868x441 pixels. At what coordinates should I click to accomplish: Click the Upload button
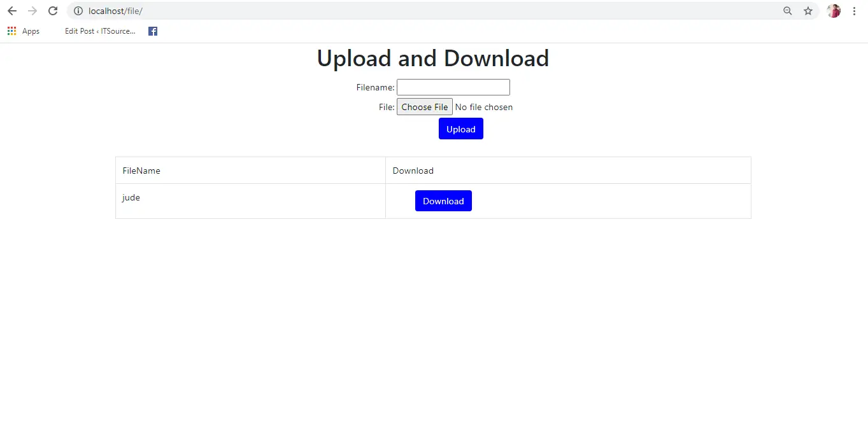click(460, 129)
